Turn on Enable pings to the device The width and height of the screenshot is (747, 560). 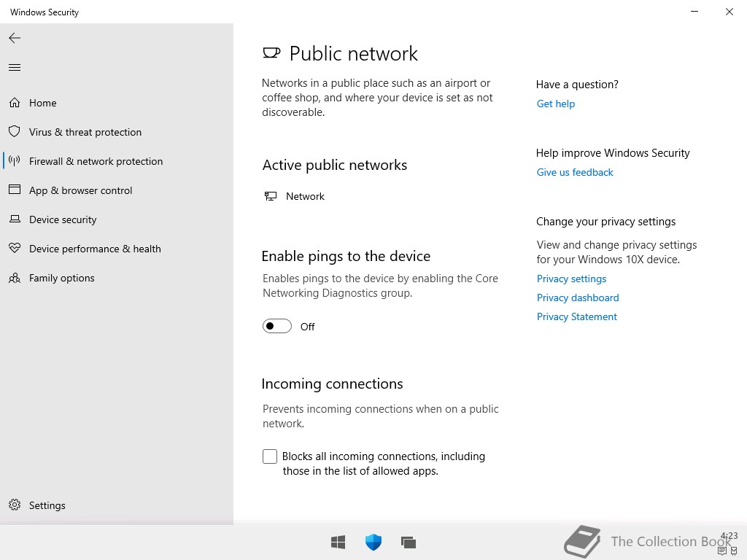276,326
